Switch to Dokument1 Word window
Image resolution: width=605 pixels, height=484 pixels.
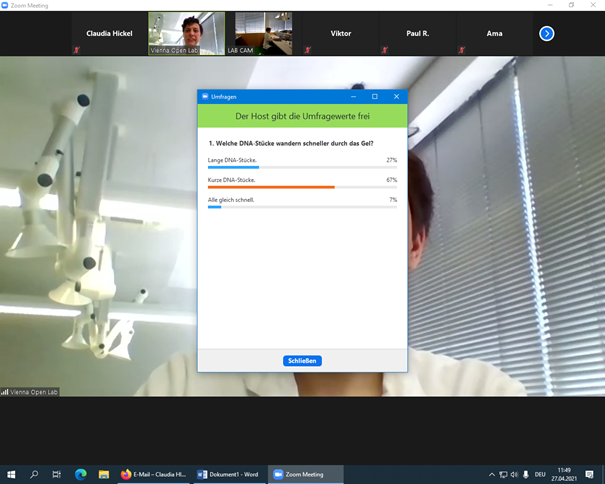228,474
